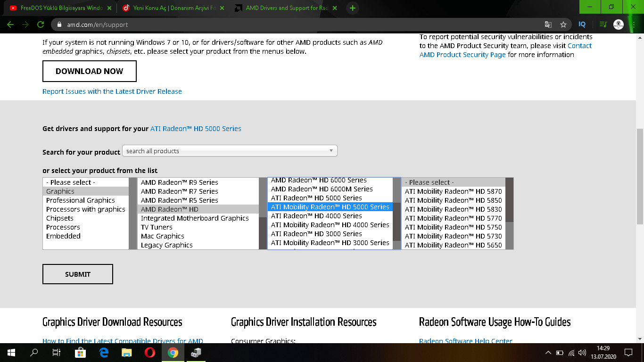The image size is (644, 362).
Task: Reload the AMD support page
Action: coord(41,25)
